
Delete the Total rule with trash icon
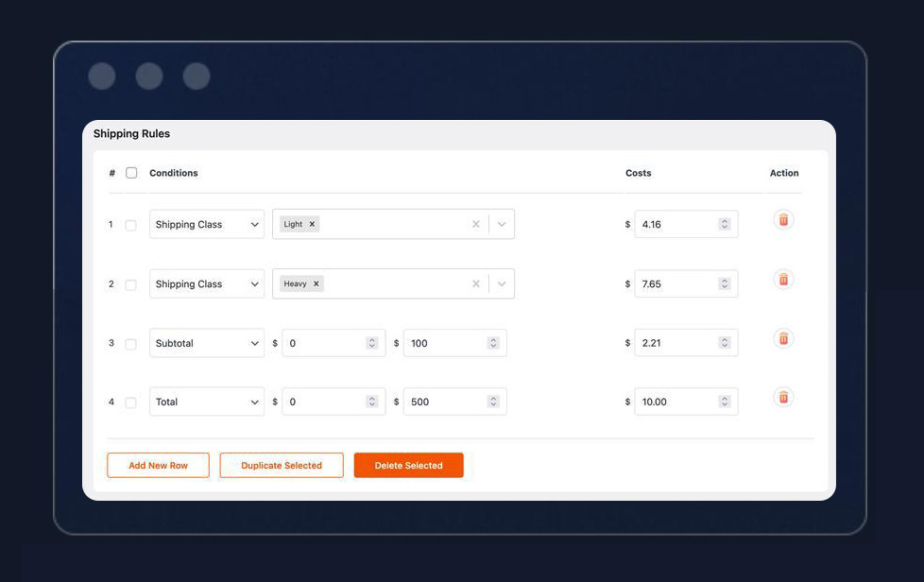(x=782, y=398)
